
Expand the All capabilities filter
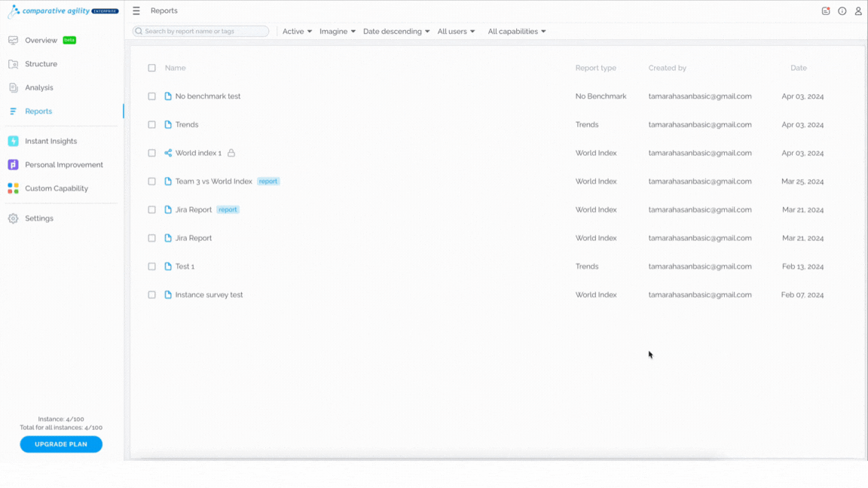click(517, 32)
